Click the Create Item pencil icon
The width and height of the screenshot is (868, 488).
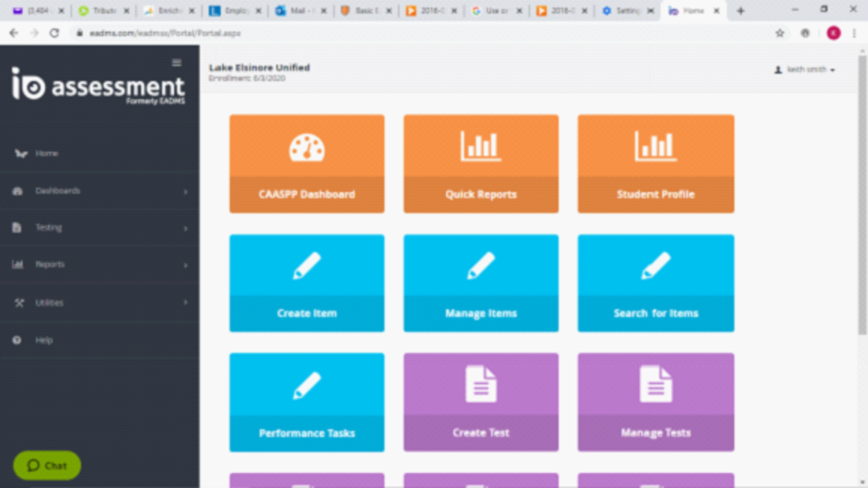pos(307,266)
